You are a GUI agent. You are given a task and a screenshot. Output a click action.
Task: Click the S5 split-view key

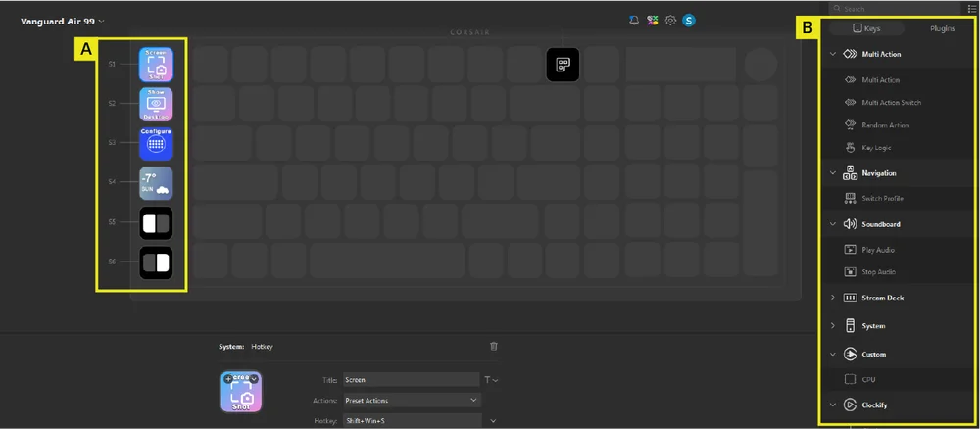point(156,222)
